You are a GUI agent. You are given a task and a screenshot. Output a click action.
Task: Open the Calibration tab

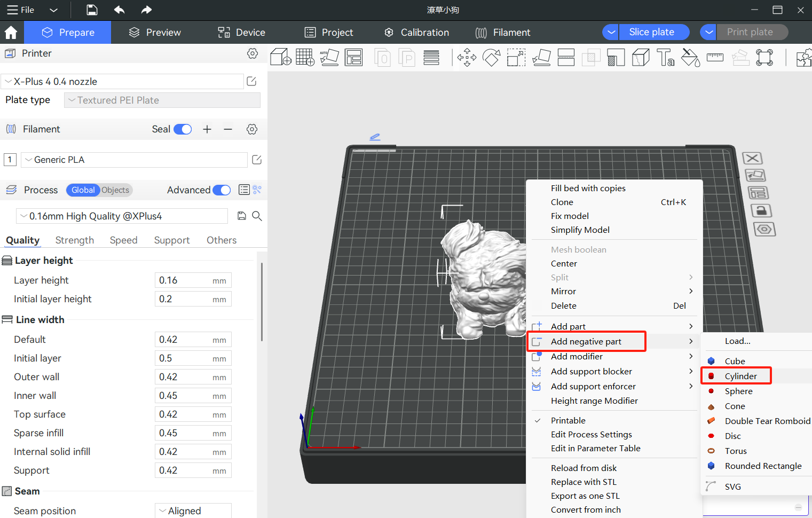point(416,33)
